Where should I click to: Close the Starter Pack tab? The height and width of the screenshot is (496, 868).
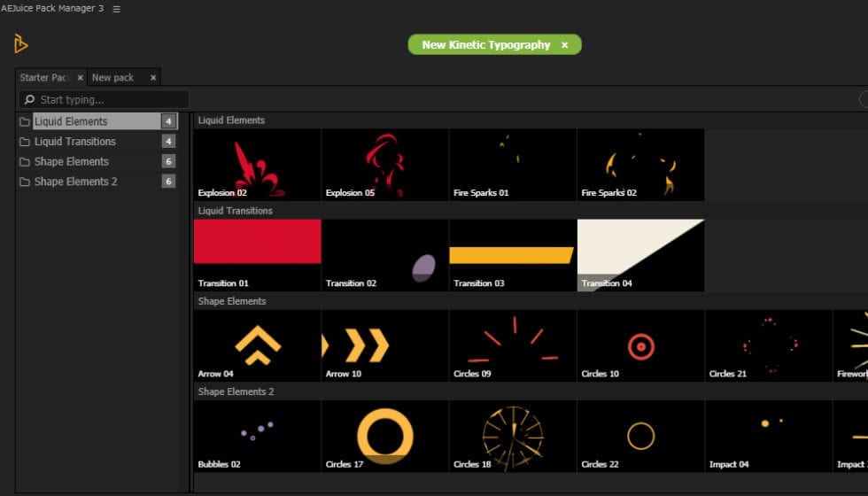pos(80,78)
